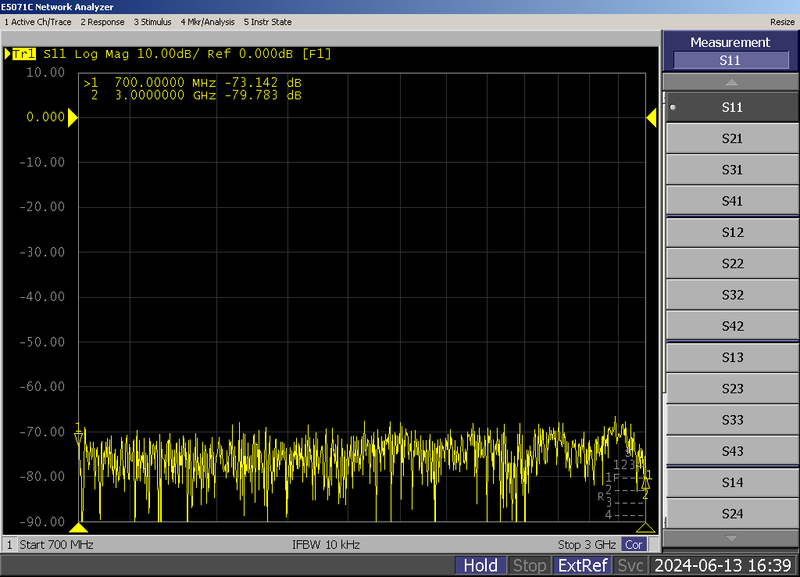Viewport: 800px width, 577px height.
Task: Click the Hold status button
Action: 481,566
